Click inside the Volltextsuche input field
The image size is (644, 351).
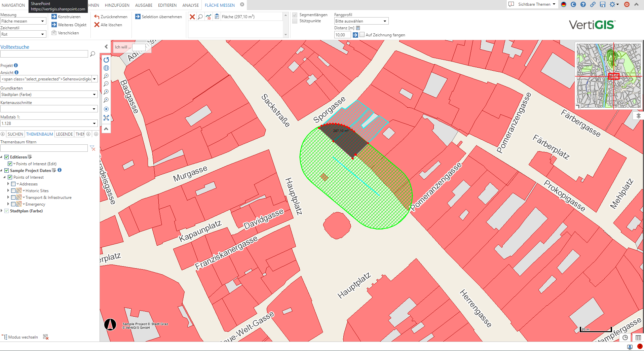click(x=44, y=54)
